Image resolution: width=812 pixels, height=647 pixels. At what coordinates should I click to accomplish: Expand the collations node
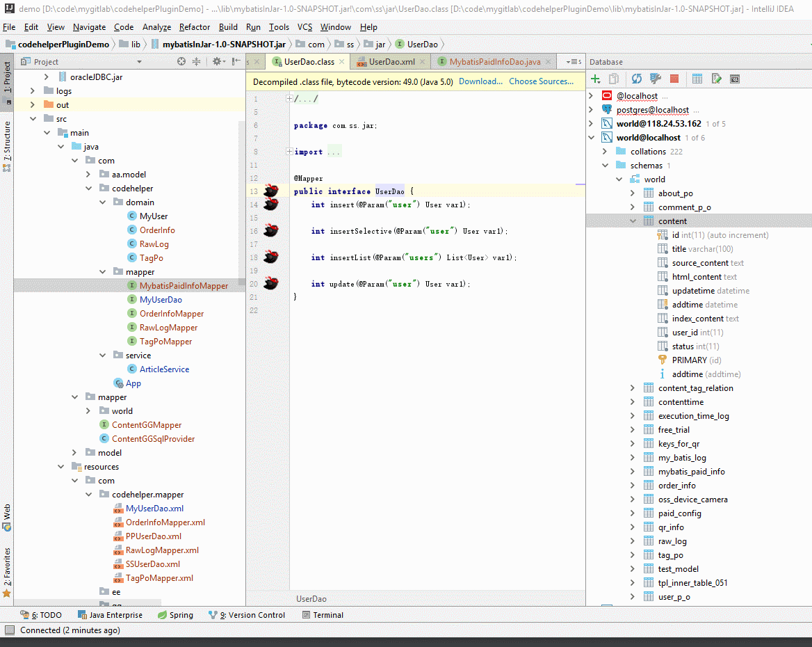click(x=605, y=152)
